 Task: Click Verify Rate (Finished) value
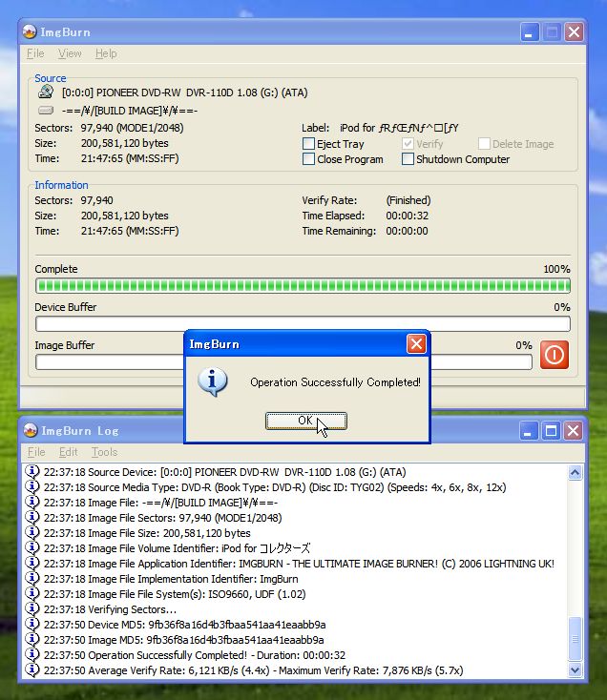pyautogui.click(x=408, y=200)
